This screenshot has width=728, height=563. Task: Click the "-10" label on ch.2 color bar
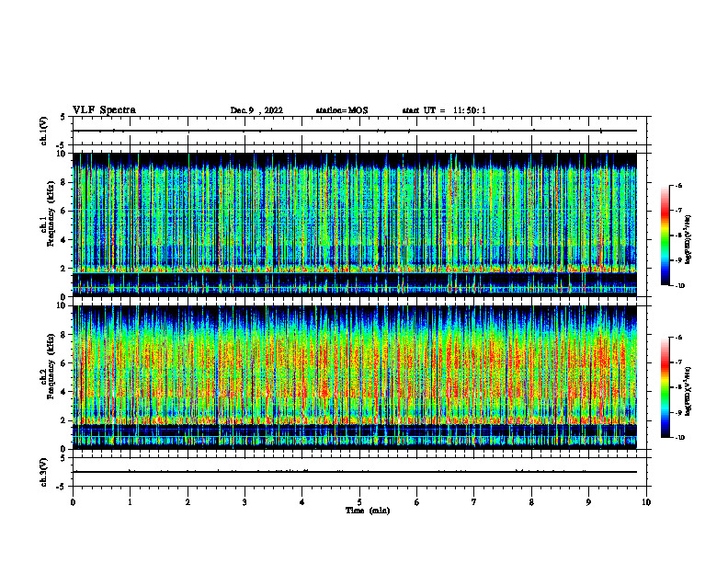click(x=680, y=438)
